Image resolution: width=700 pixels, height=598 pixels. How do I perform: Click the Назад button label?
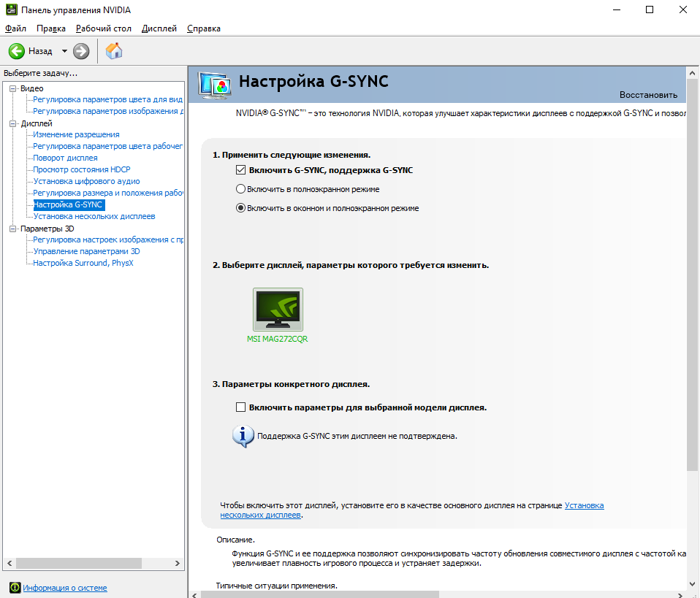tap(40, 51)
